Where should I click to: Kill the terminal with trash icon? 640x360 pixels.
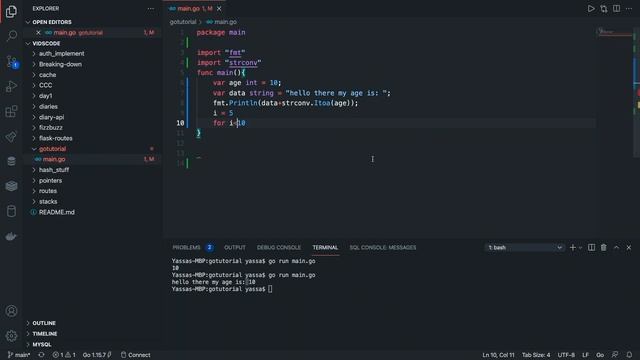click(x=603, y=247)
